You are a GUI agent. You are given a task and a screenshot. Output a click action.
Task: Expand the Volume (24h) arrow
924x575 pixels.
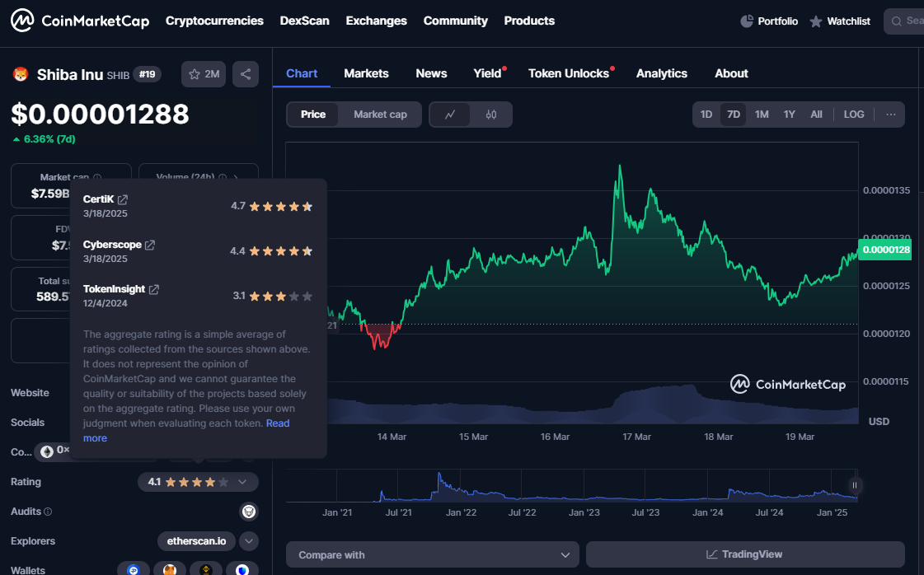point(236,177)
